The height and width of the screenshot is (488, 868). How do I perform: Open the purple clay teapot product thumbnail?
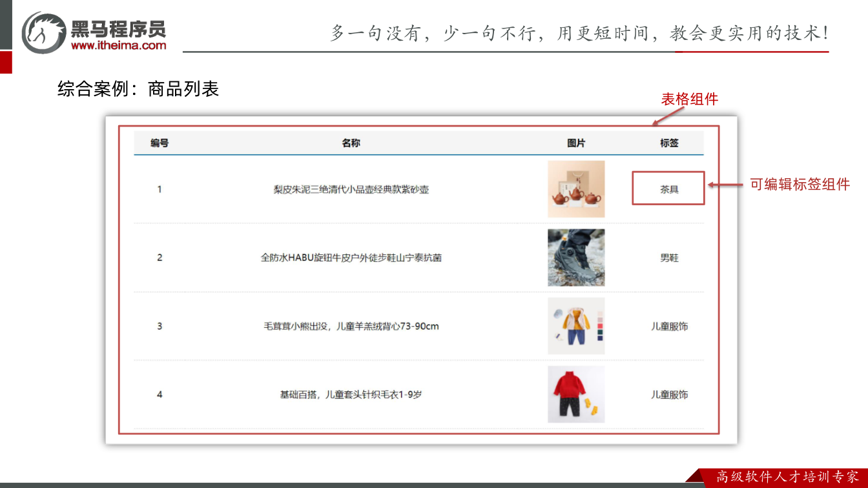576,189
